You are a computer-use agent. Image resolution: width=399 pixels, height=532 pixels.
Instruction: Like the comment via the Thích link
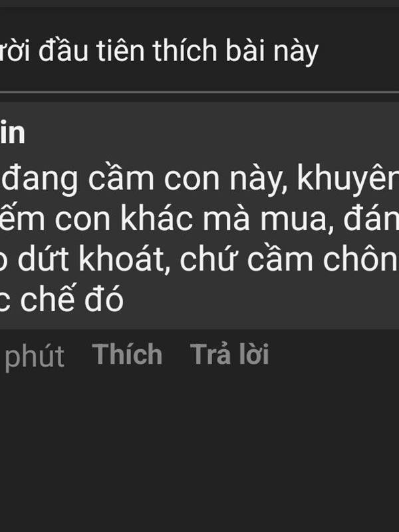pyautogui.click(x=127, y=354)
